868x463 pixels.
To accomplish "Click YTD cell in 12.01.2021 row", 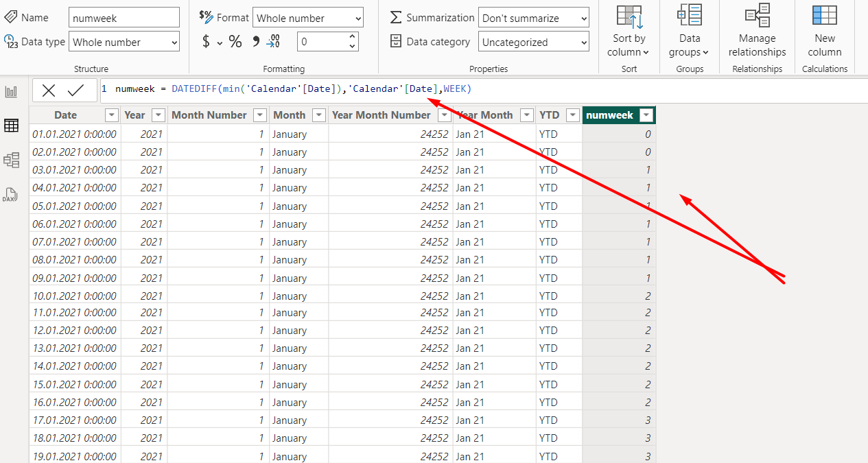I will tap(559, 330).
